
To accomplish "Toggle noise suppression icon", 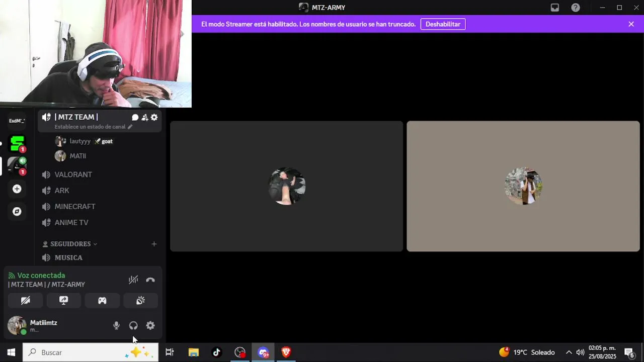I will (133, 280).
